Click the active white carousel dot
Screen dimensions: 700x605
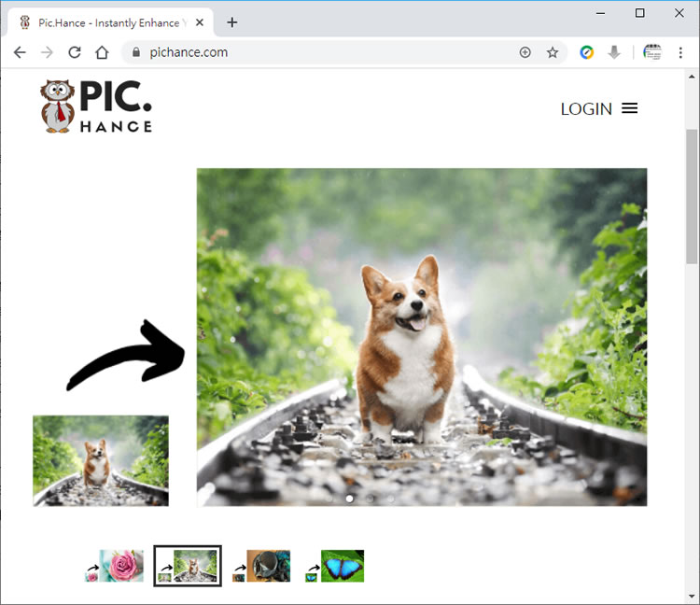[350, 499]
